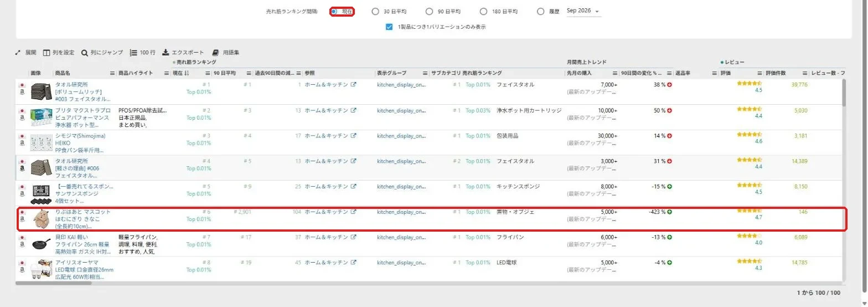Click Amazon icon in ブリタ row
The height and width of the screenshot is (307, 868).
22,117
